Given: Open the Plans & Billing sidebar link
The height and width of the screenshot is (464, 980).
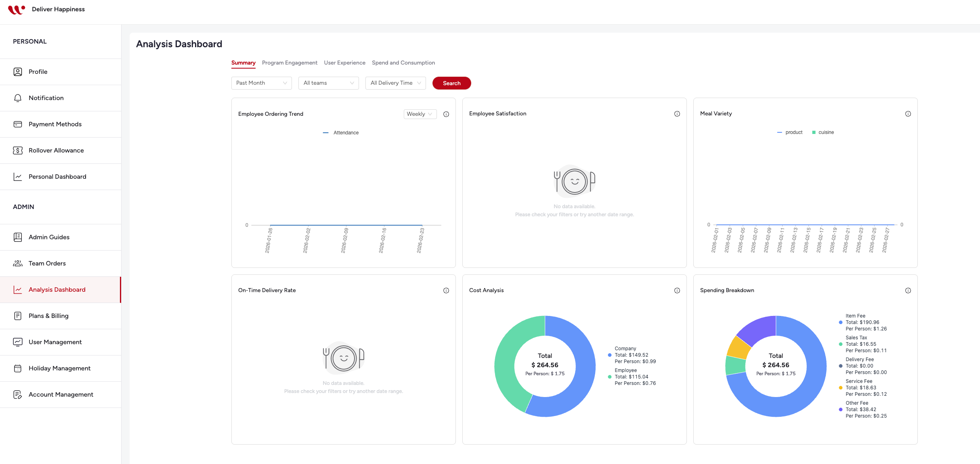Looking at the screenshot, I should (61, 316).
